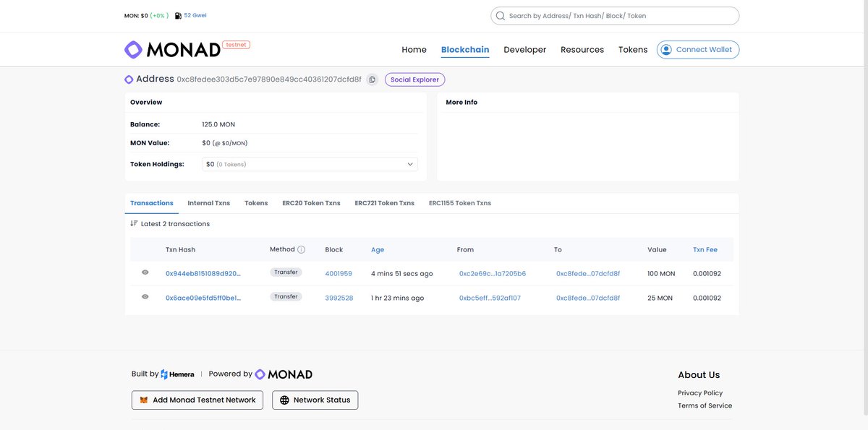The height and width of the screenshot is (430, 868).
Task: Click the sort icon beside Latest 2 transactions
Action: [x=134, y=224]
